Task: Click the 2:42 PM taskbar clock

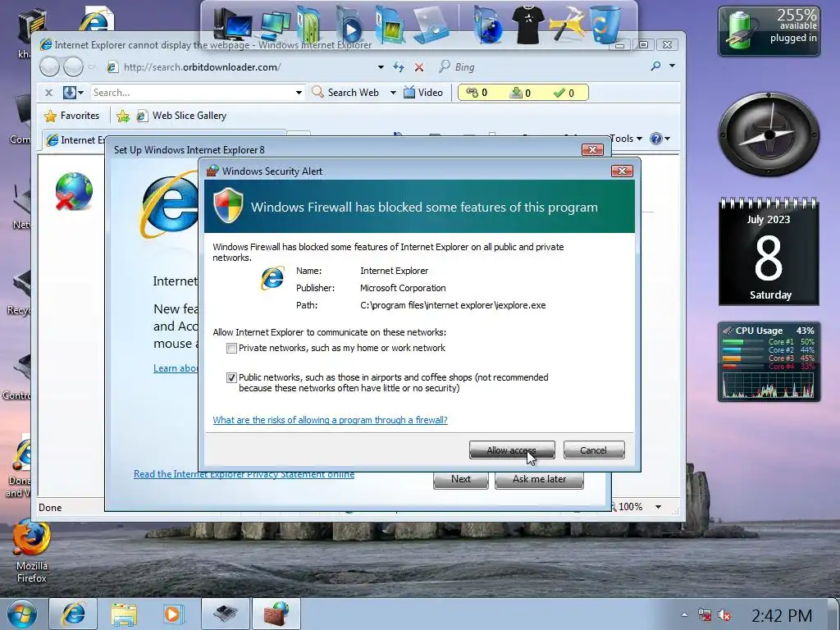Action: point(782,615)
